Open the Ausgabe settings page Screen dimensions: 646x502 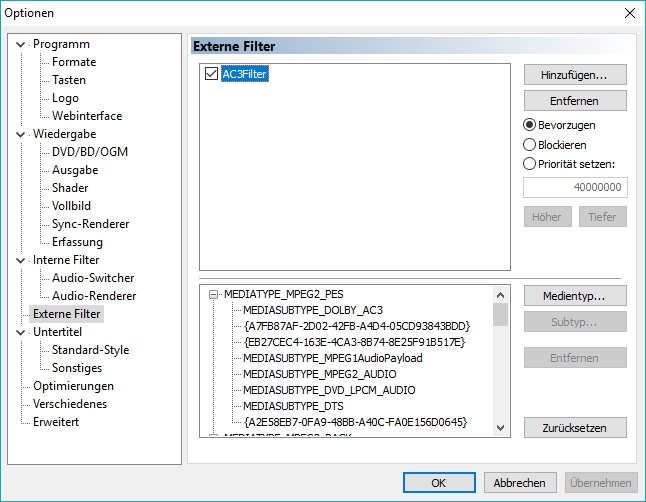click(75, 170)
